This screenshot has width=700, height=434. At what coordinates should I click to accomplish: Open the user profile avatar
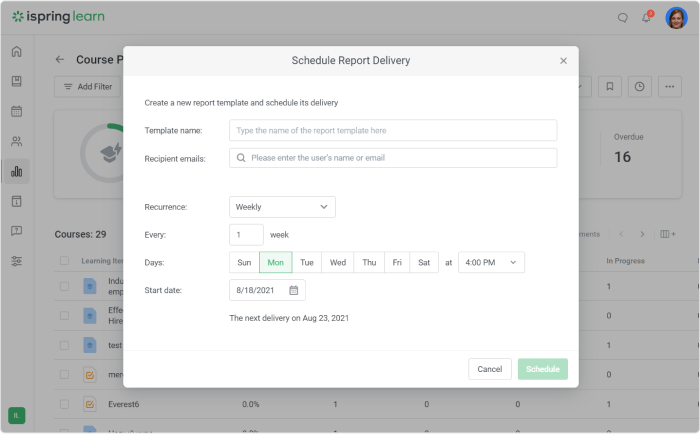click(676, 18)
